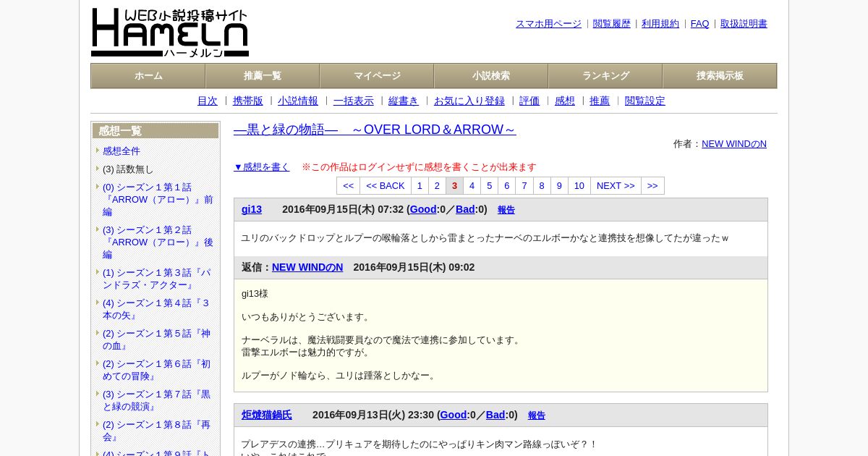Open the FAQ link
Image resolution: width=868 pixels, height=456 pixels.
699,24
